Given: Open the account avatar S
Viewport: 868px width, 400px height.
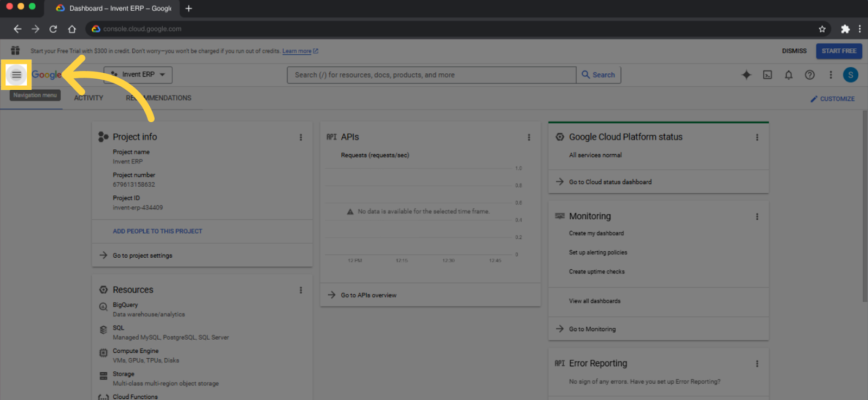Looking at the screenshot, I should pos(851,75).
